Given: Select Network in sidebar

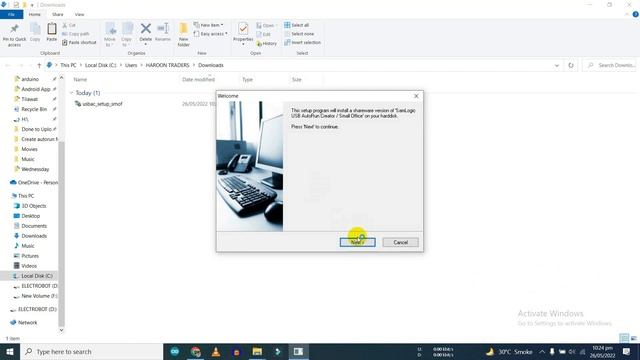Looking at the screenshot, I should 27,322.
